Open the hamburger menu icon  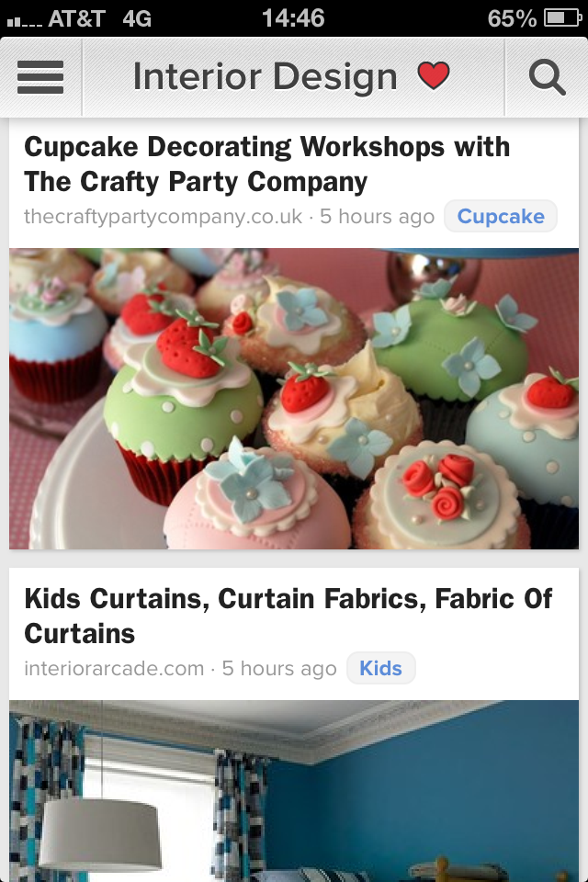(x=40, y=77)
